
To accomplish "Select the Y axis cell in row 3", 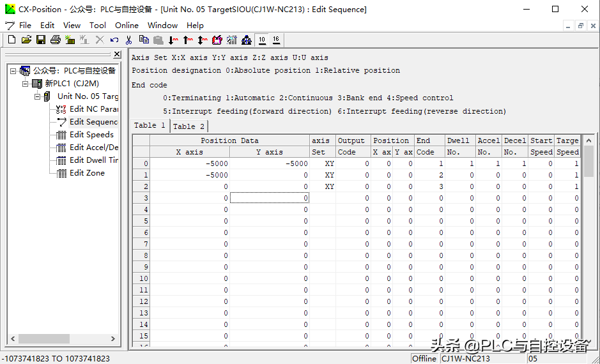I will click(x=269, y=198).
